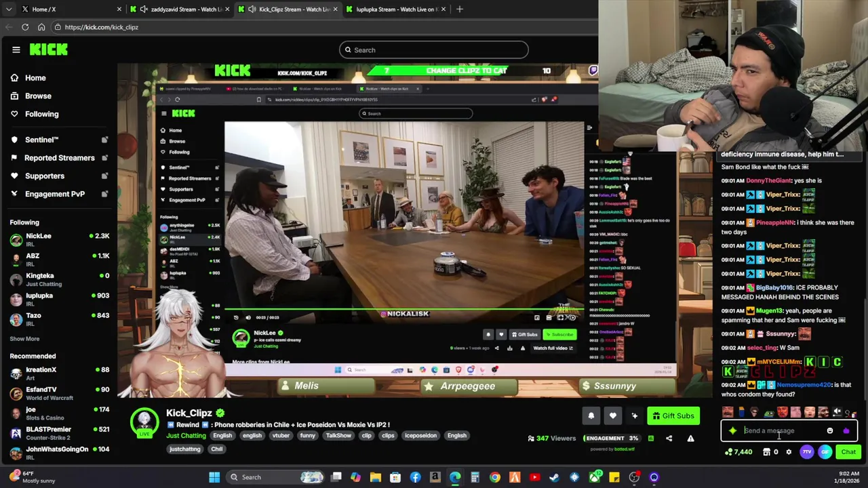
Task: Click the browser address bar URL
Action: click(x=102, y=27)
